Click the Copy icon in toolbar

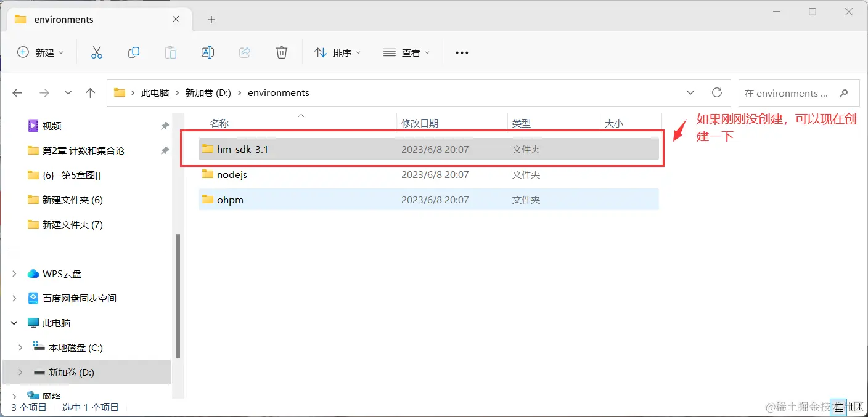coord(134,52)
